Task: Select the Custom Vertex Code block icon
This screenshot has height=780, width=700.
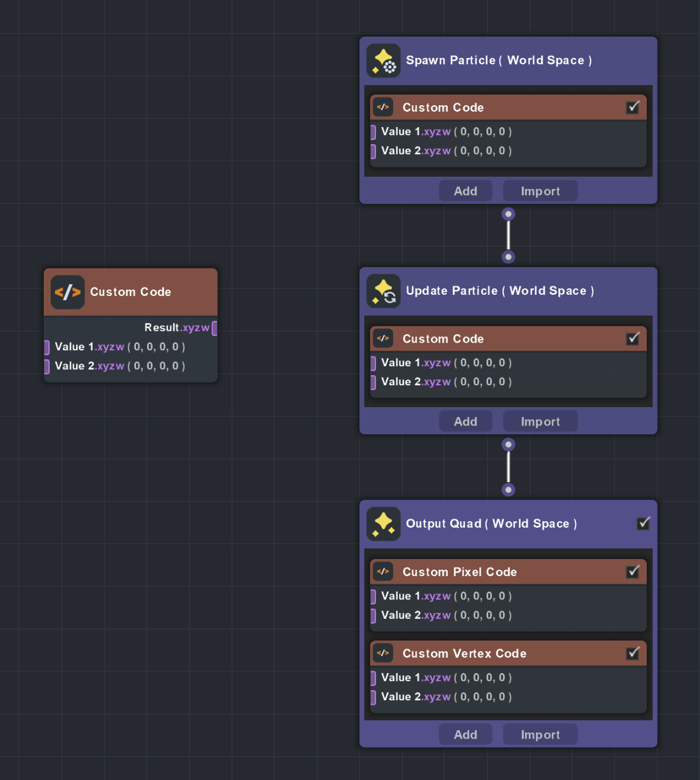Action: tap(383, 653)
